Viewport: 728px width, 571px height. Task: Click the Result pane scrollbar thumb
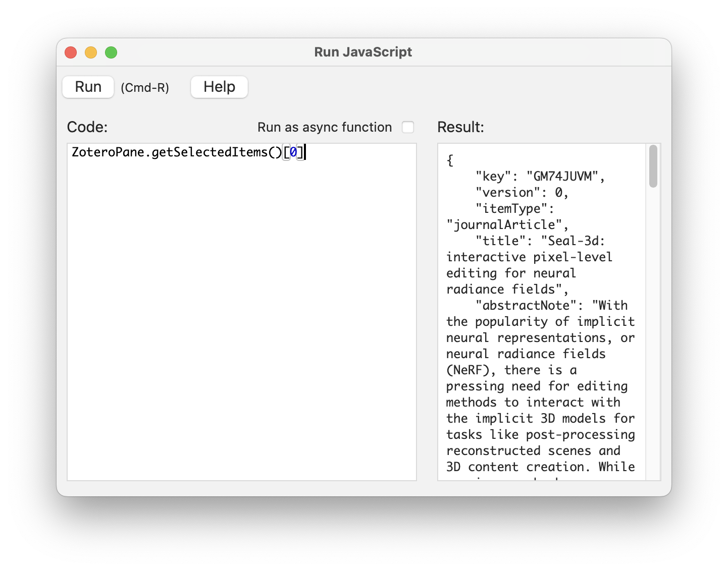653,166
